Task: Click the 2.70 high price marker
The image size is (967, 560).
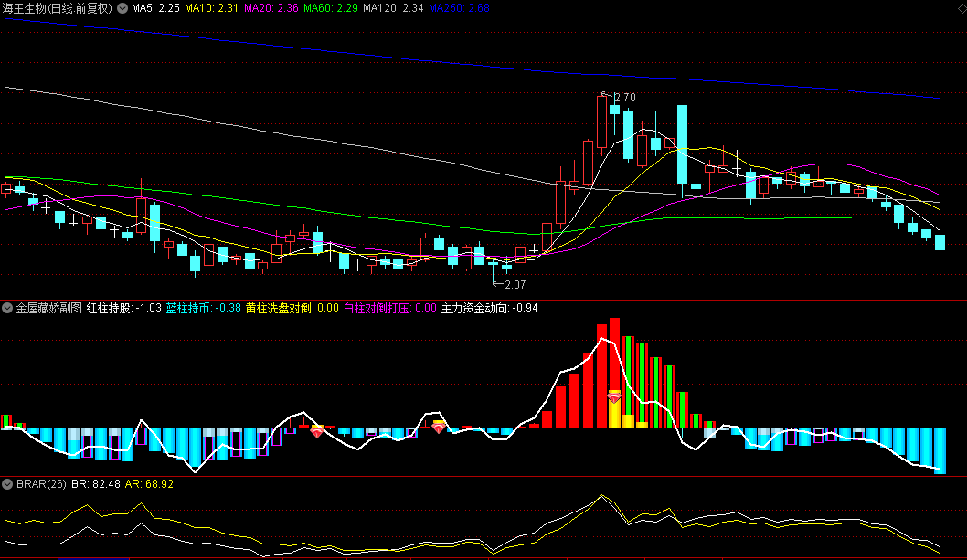Action: [625, 98]
